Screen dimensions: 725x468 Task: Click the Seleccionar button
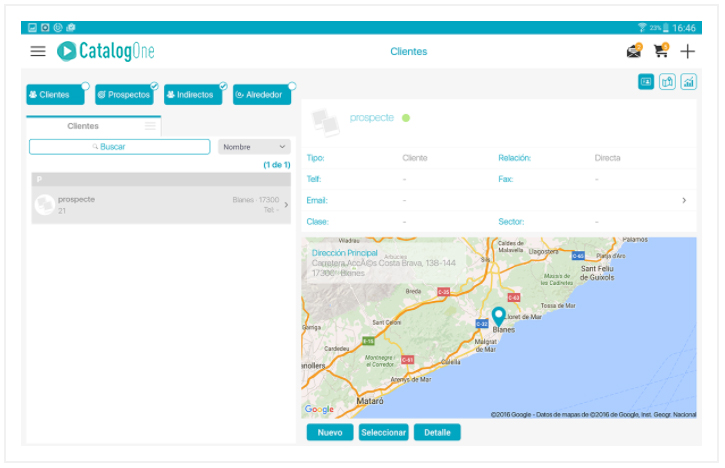pos(384,432)
